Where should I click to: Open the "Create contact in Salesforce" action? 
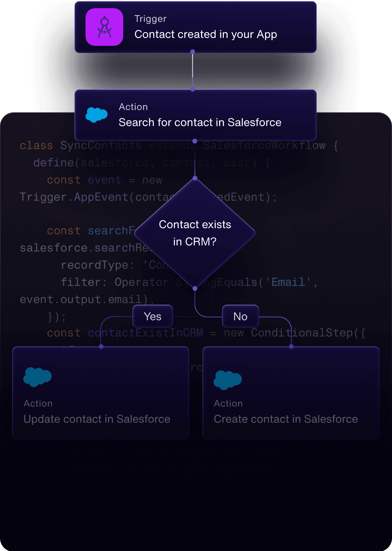pyautogui.click(x=285, y=419)
